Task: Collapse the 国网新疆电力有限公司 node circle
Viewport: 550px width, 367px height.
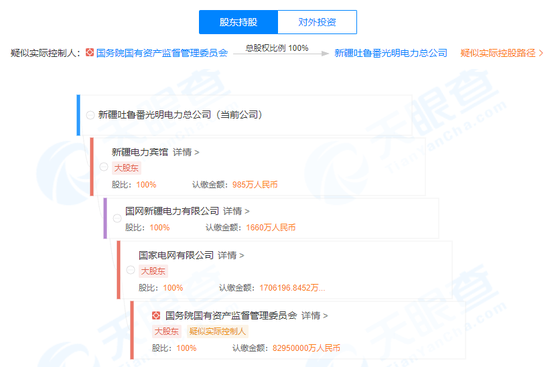Action: coord(117,218)
